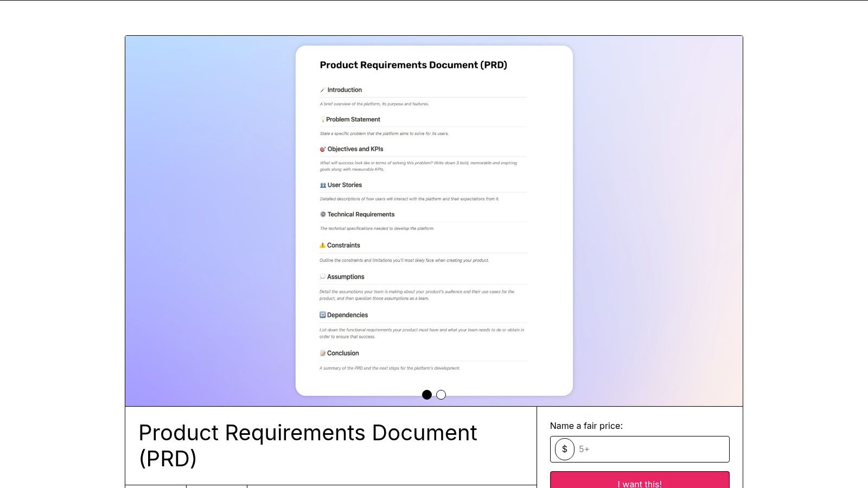Screen dimensions: 868x488
Task: Focus the fair price input field
Action: tap(651, 449)
